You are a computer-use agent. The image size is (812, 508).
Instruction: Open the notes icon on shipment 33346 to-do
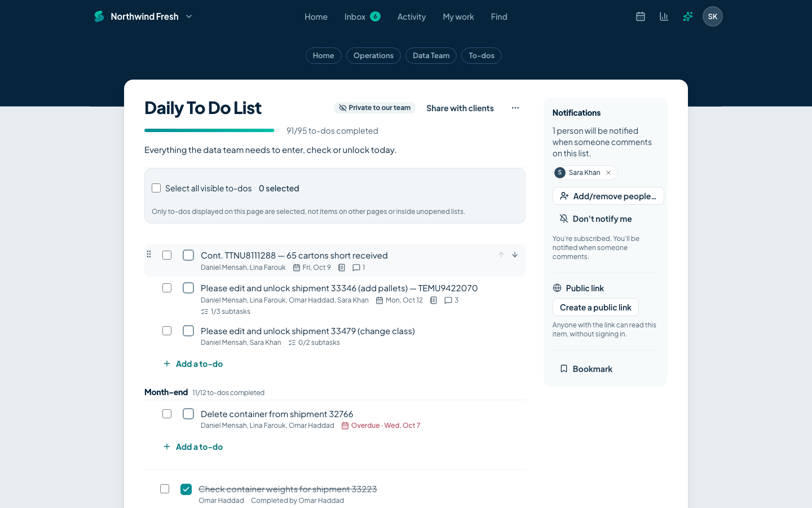434,300
